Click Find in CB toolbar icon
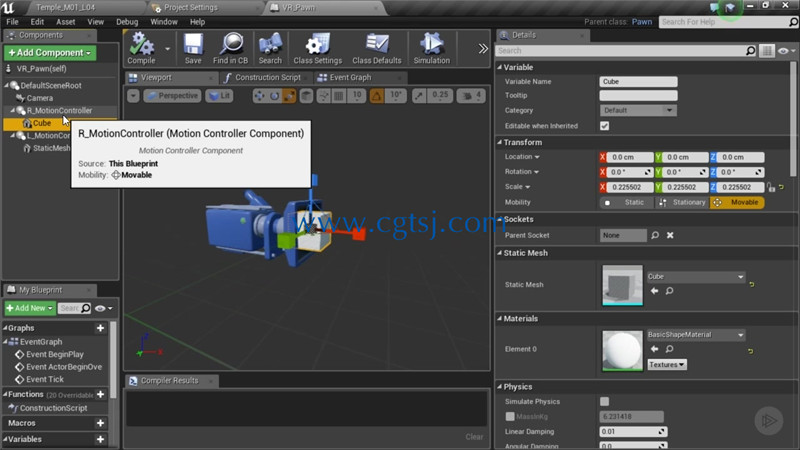Screen dimensions: 800x450 click(x=231, y=48)
